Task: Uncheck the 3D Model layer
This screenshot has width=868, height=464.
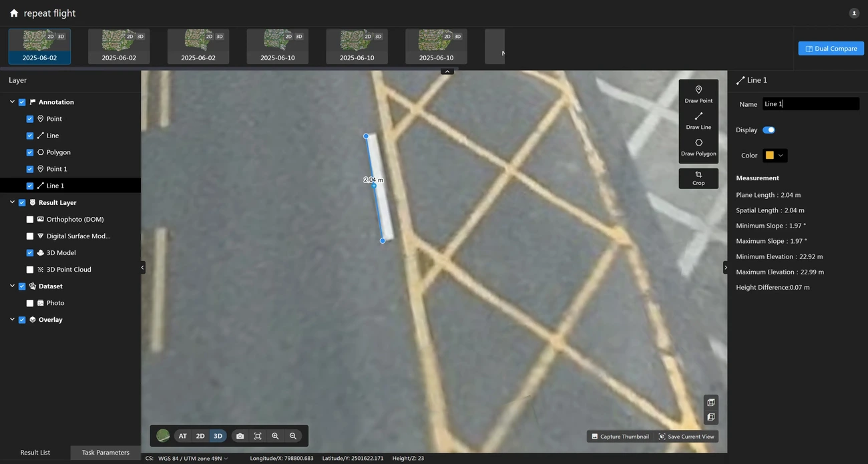Action: (30, 253)
